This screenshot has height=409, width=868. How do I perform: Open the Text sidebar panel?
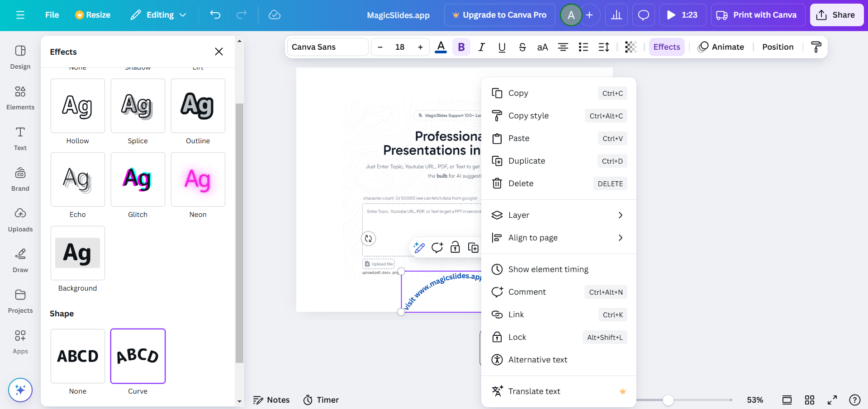click(x=20, y=139)
